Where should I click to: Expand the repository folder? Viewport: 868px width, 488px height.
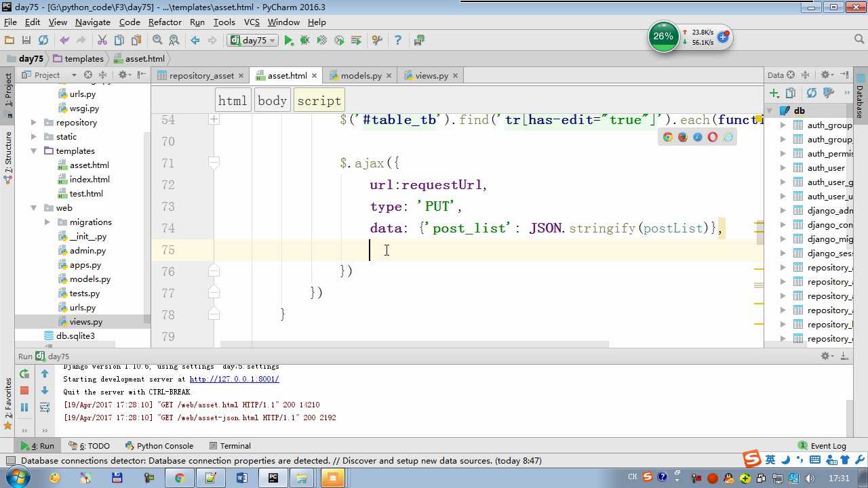coord(34,123)
